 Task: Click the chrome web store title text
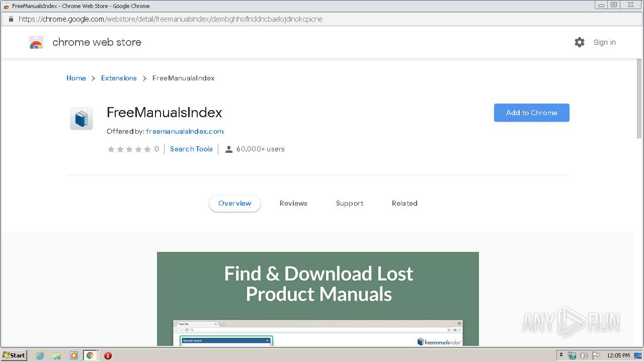point(97,42)
